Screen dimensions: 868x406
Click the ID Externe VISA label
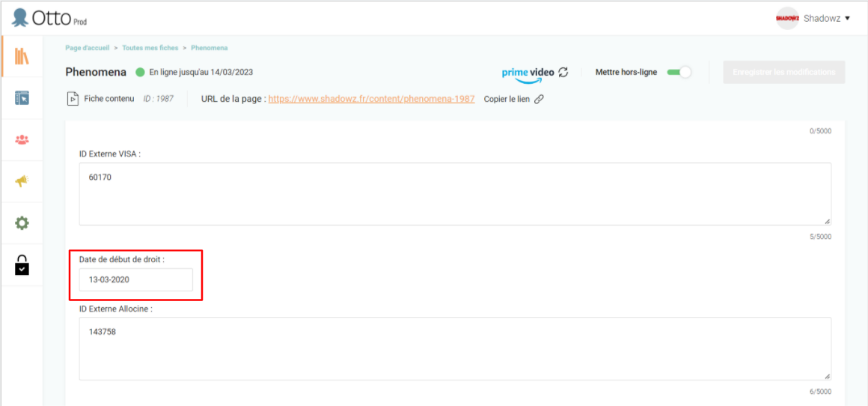pos(110,154)
